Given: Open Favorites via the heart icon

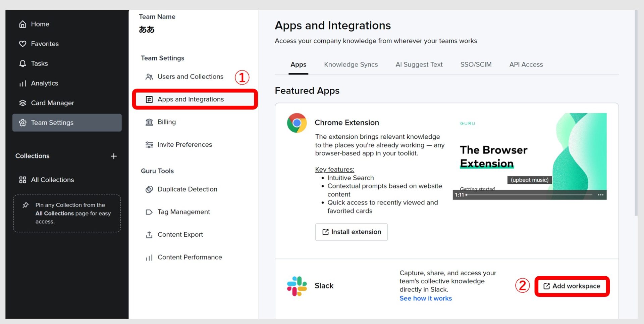Looking at the screenshot, I should pos(22,44).
